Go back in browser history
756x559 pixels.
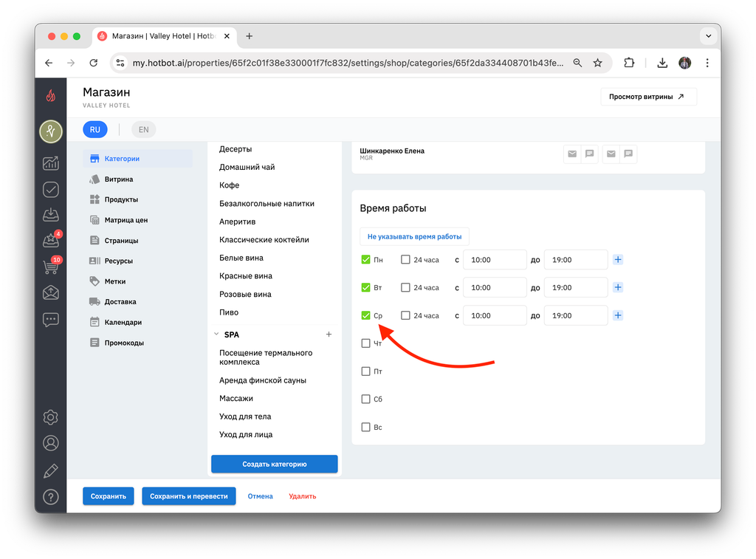(x=49, y=63)
